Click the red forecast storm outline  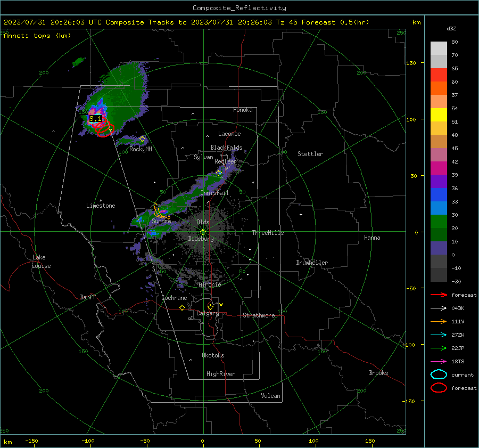(x=104, y=128)
